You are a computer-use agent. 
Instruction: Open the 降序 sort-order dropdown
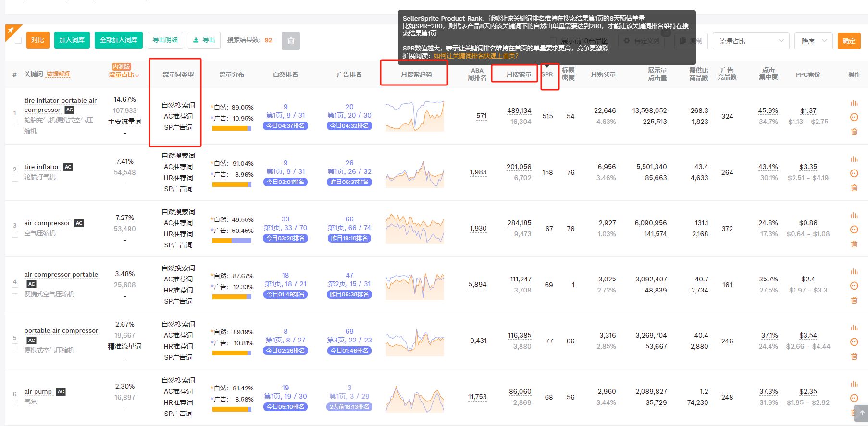point(813,41)
